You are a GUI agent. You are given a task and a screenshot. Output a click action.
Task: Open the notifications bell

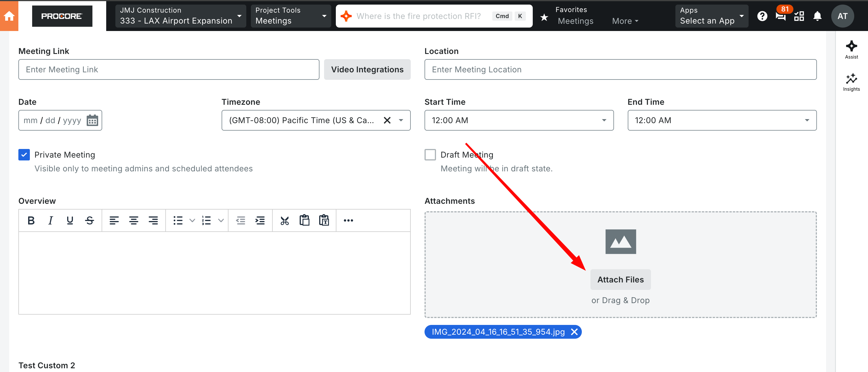coord(817,16)
